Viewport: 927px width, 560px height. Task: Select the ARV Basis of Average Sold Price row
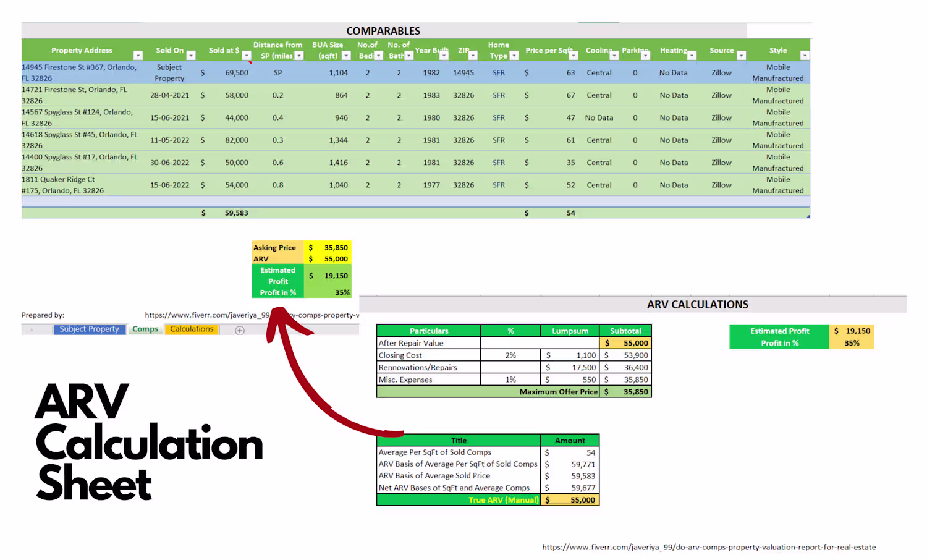tap(488, 476)
